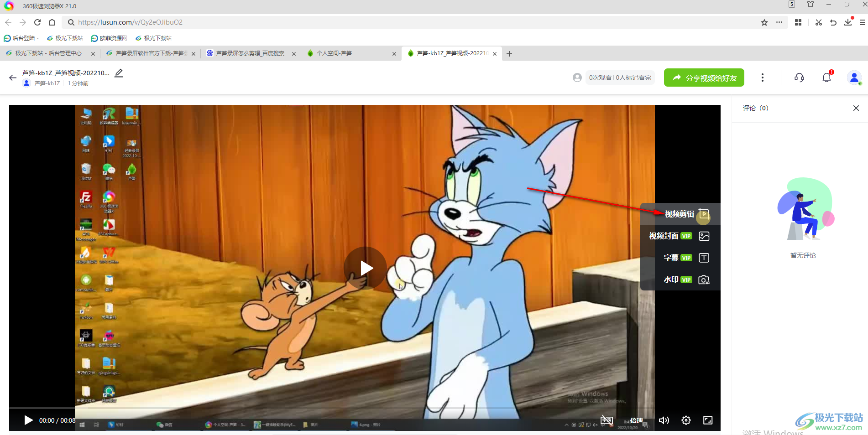Click the 芦笋-kb1Z author name
The height and width of the screenshot is (435, 868).
point(47,83)
